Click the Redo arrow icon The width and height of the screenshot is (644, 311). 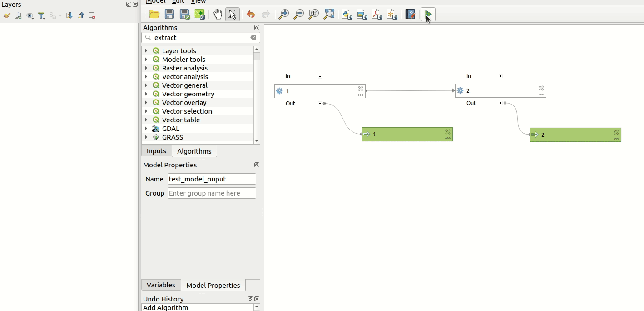click(266, 15)
